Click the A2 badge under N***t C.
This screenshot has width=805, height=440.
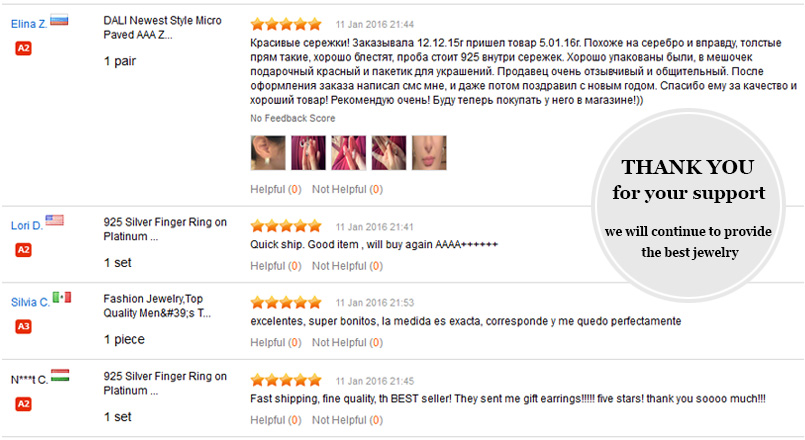(x=23, y=404)
